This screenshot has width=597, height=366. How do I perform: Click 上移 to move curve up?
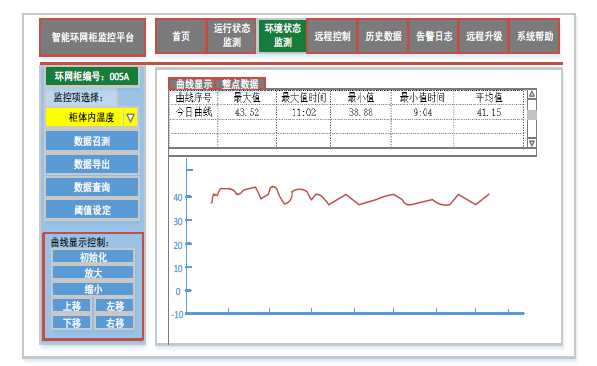pos(72,305)
